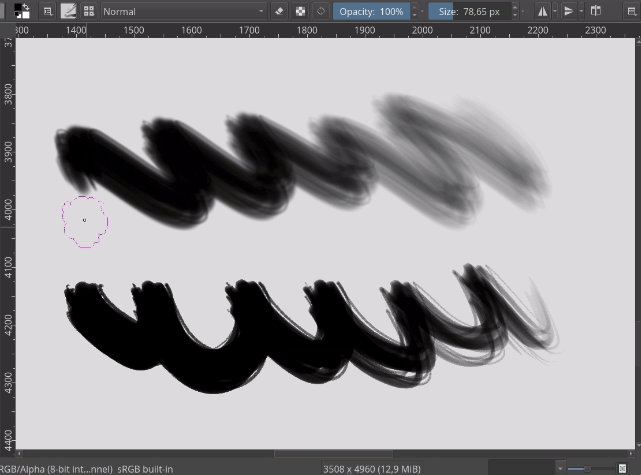Toggle wrap-around mode icon
The height and width of the screenshot is (475, 641).
tap(596, 11)
